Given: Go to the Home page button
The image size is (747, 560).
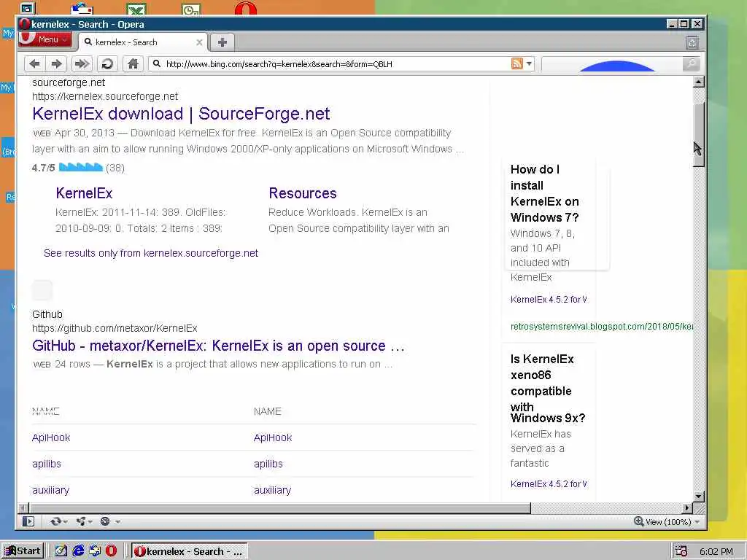Looking at the screenshot, I should tap(133, 64).
